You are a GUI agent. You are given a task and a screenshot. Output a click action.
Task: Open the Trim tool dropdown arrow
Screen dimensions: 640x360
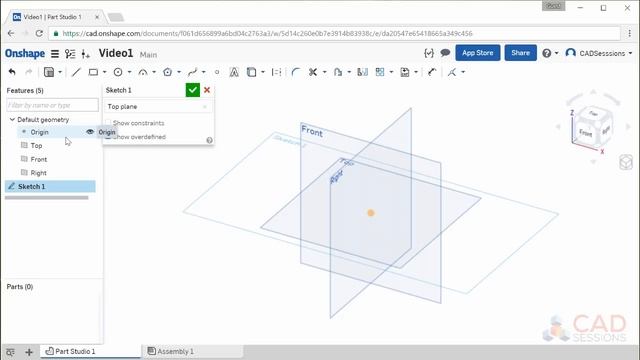324,72
